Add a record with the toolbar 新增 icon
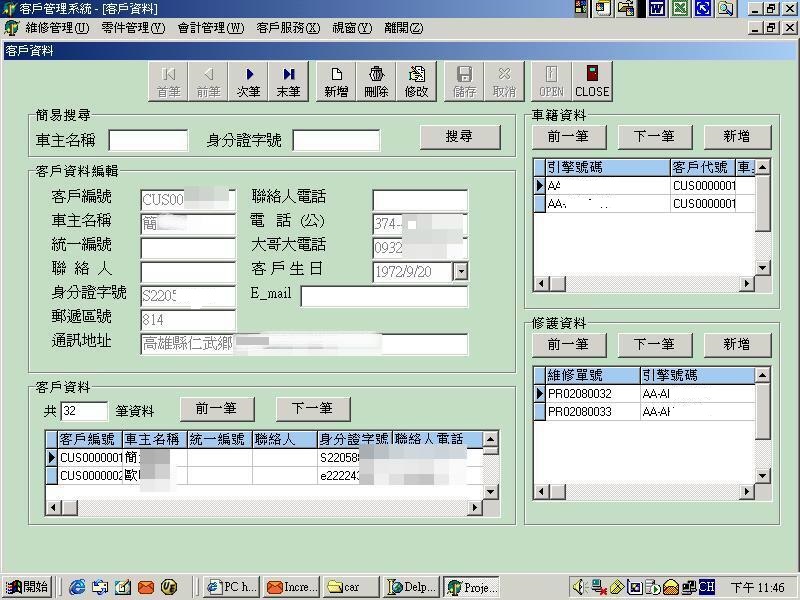Image resolution: width=800 pixels, height=600 pixels. [x=336, y=82]
